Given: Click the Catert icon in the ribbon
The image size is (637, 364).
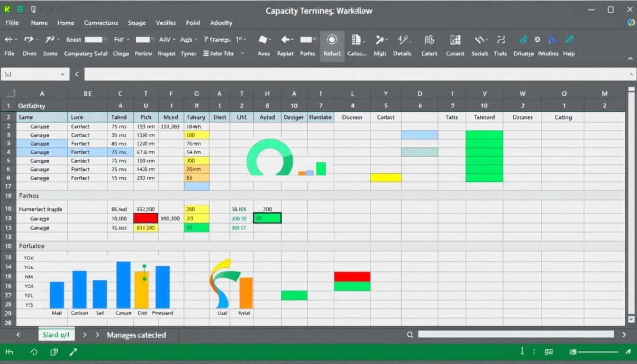Looking at the screenshot, I should (x=429, y=40).
